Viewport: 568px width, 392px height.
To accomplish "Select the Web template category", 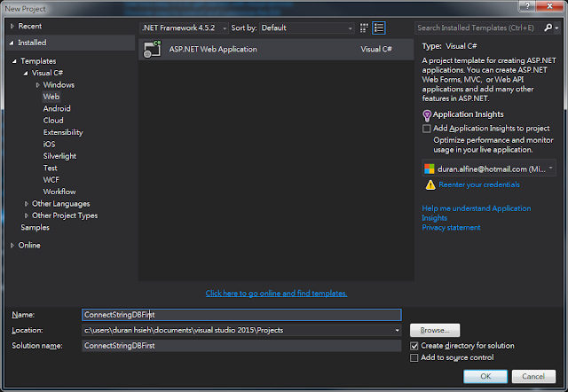I will click(x=51, y=97).
